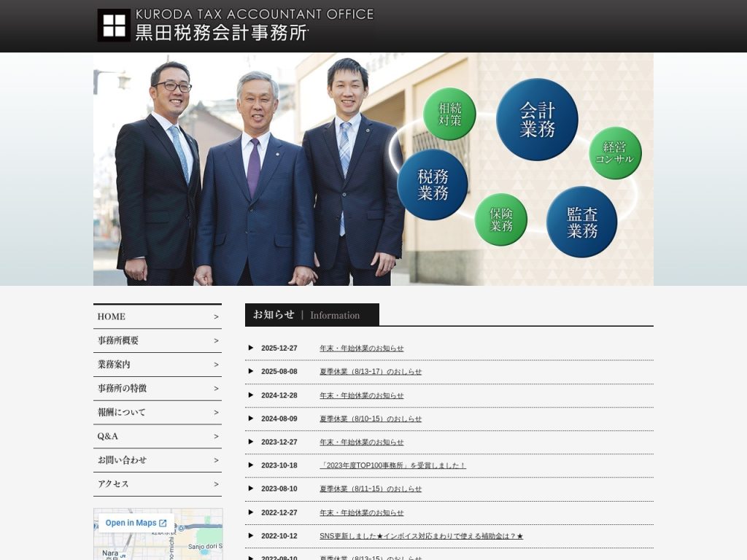Click the お知らせ Information heading tab
Image resolution: width=747 pixels, height=560 pixels.
point(312,315)
